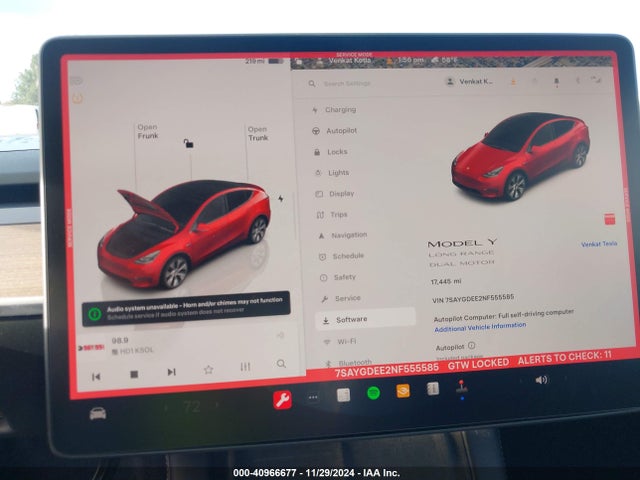The image size is (640, 480).
Task: Tap the 17,445 mi odometer reading
Action: 446,282
